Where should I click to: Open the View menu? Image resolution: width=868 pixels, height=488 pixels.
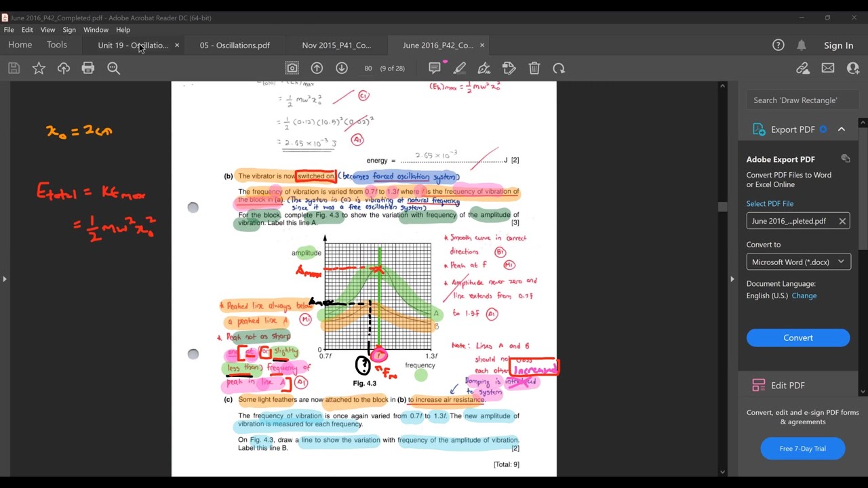[47, 30]
